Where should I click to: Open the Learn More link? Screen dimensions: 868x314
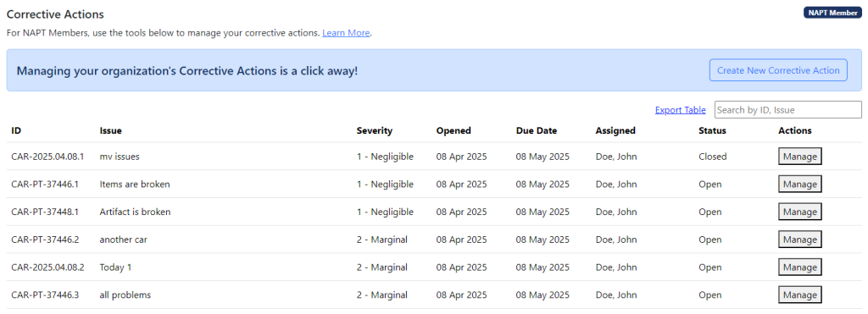[346, 33]
